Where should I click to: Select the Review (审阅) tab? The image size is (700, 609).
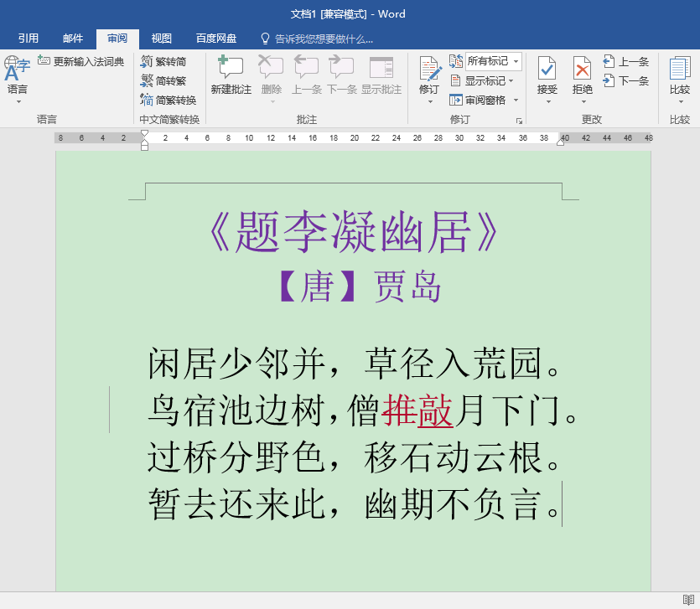[x=117, y=39]
